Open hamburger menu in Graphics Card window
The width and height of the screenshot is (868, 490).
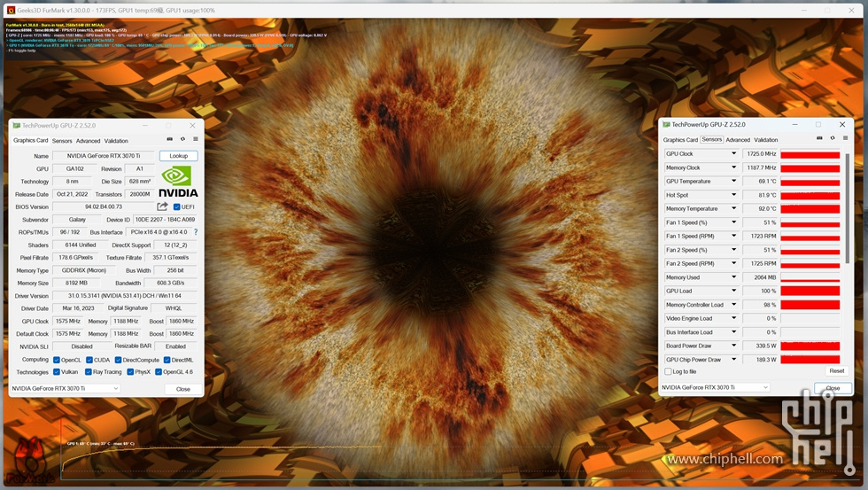point(196,139)
